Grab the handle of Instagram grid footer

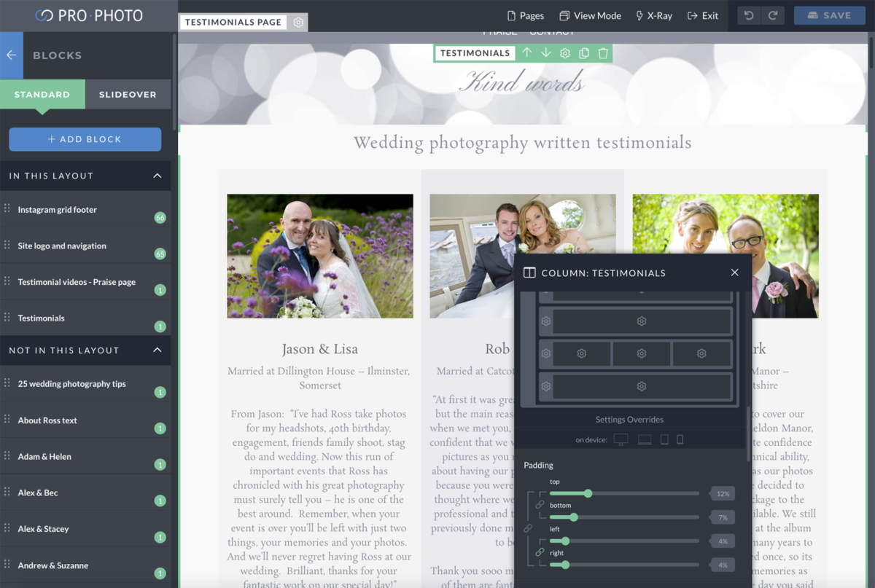(7, 209)
